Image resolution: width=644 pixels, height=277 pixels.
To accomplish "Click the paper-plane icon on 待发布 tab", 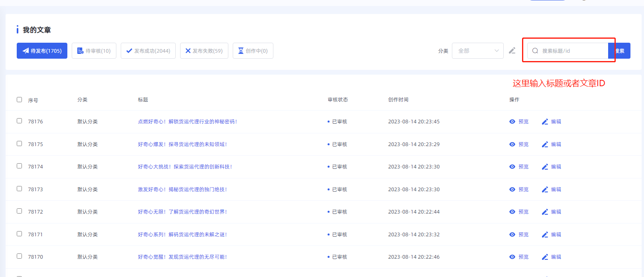I will [26, 51].
